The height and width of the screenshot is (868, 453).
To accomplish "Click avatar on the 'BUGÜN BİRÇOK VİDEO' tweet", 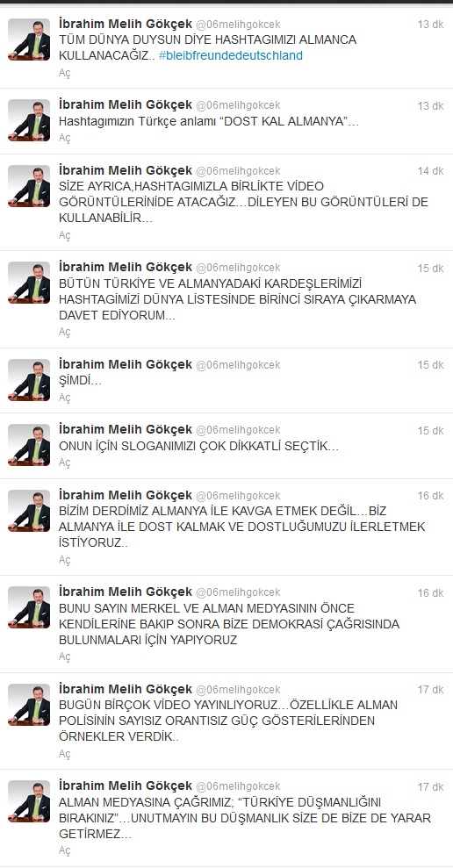I will (29, 705).
